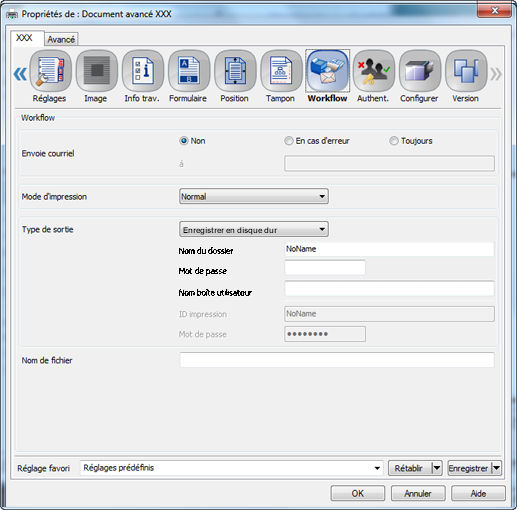517x510 pixels.
Task: Select the Configurer printer icon
Action: coord(420,71)
